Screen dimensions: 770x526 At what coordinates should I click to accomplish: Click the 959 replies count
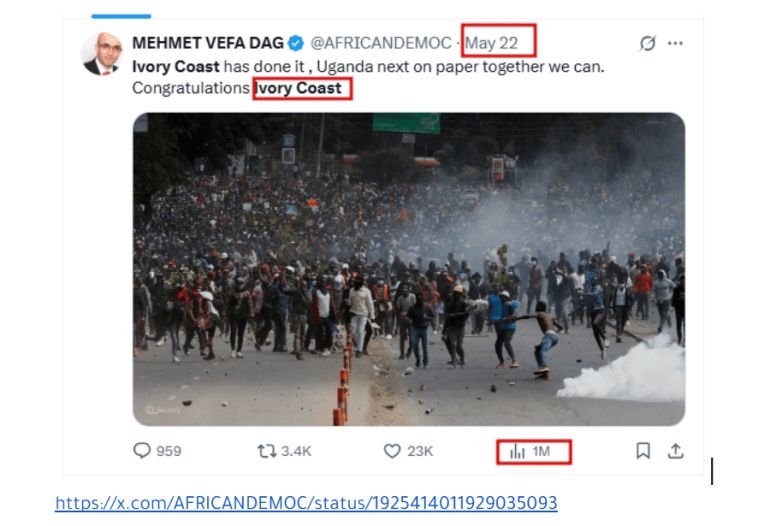168,451
